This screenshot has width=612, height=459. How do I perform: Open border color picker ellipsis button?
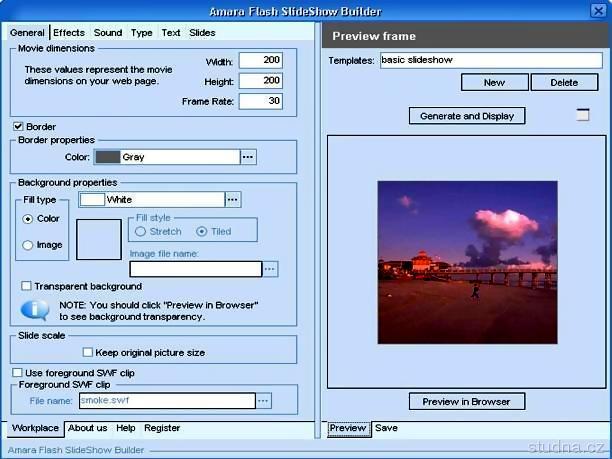coord(248,157)
